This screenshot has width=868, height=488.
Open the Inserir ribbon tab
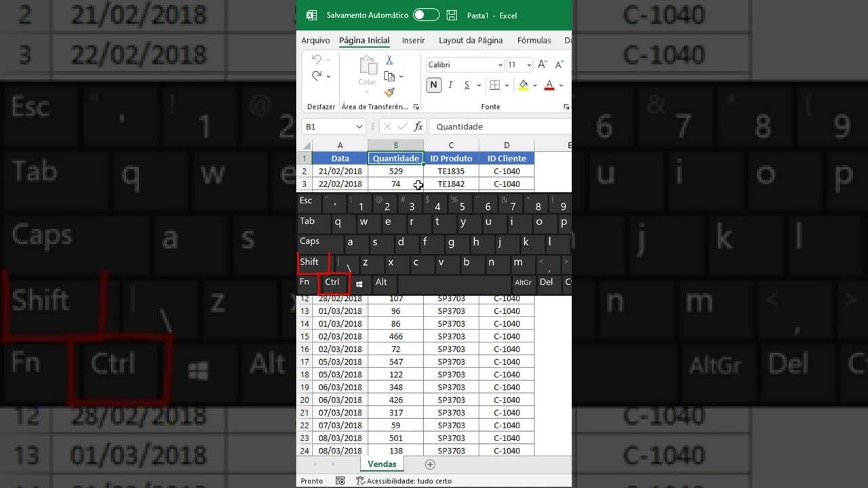coord(413,41)
